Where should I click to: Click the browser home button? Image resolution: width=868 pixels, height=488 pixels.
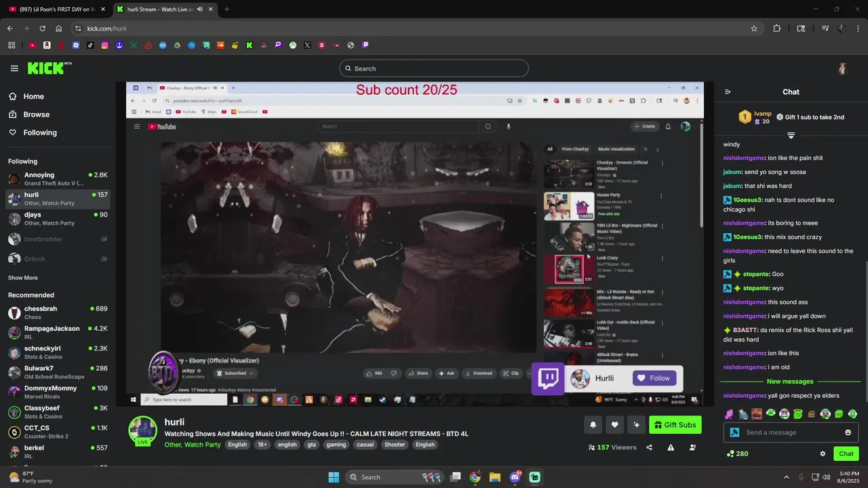click(59, 28)
